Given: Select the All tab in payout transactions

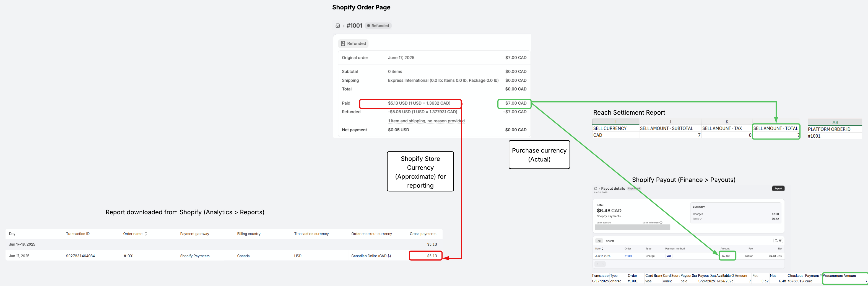Looking at the screenshot, I should pyautogui.click(x=599, y=241).
